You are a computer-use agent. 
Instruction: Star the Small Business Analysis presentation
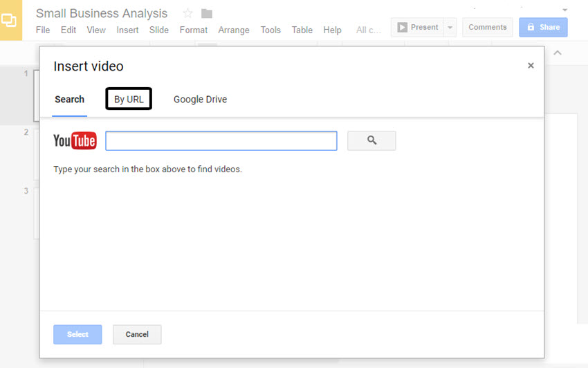pyautogui.click(x=187, y=14)
